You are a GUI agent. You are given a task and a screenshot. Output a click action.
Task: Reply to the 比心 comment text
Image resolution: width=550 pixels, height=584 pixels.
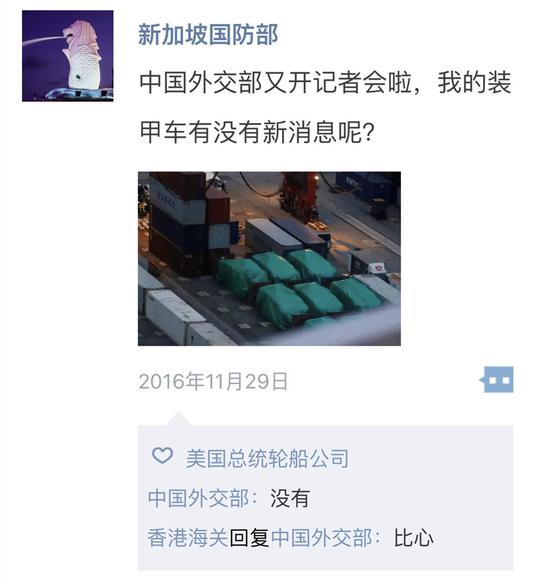(x=413, y=538)
